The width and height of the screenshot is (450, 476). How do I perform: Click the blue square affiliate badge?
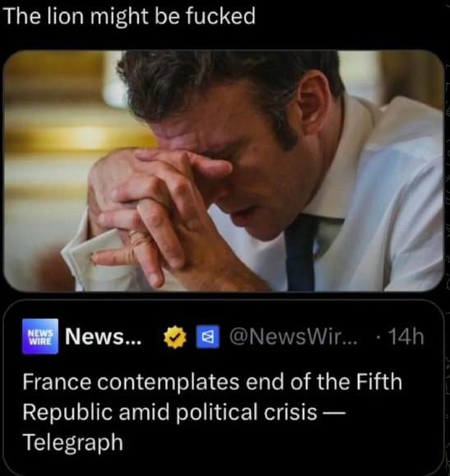(207, 336)
